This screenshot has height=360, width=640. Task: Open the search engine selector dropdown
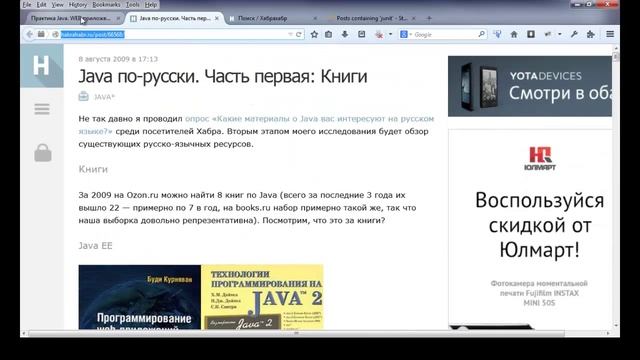click(x=411, y=35)
